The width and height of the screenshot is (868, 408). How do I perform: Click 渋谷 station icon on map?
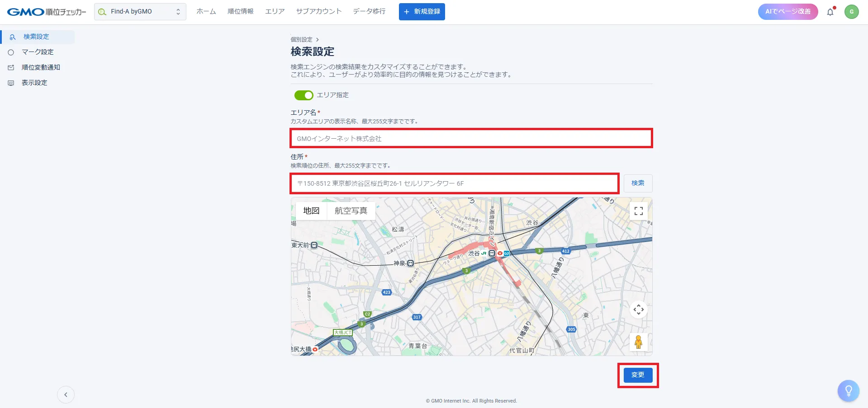[x=492, y=254]
